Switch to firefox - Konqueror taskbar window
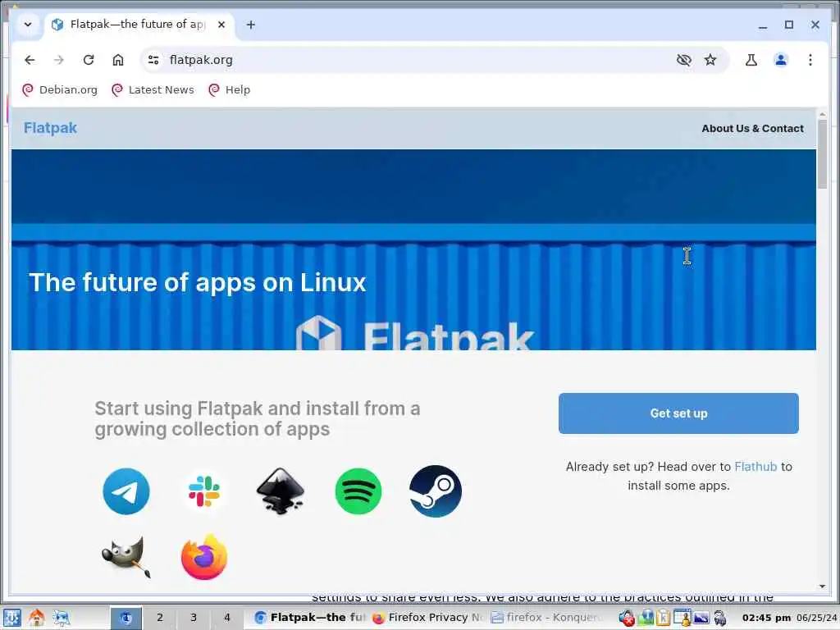 coord(547,618)
